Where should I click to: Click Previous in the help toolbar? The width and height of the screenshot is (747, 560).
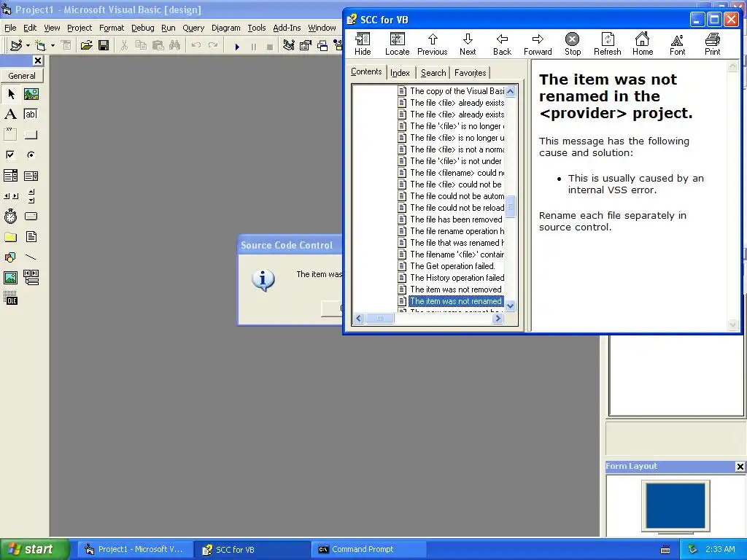pos(433,44)
